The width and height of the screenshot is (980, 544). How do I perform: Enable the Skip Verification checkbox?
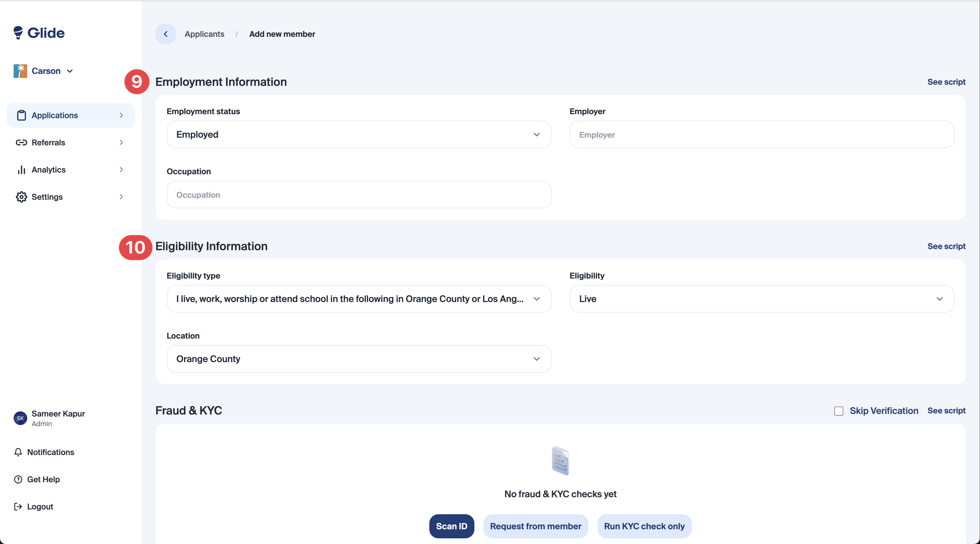tap(839, 411)
